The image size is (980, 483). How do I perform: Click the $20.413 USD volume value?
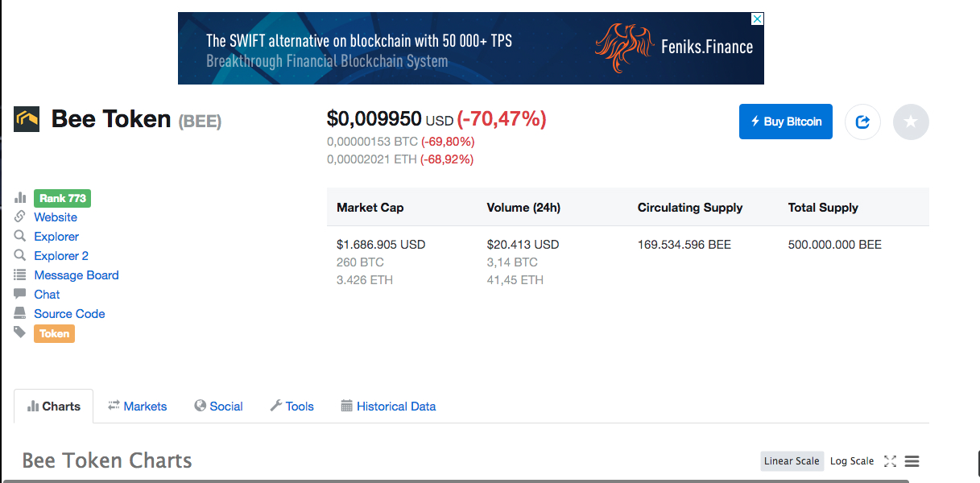pyautogui.click(x=523, y=245)
